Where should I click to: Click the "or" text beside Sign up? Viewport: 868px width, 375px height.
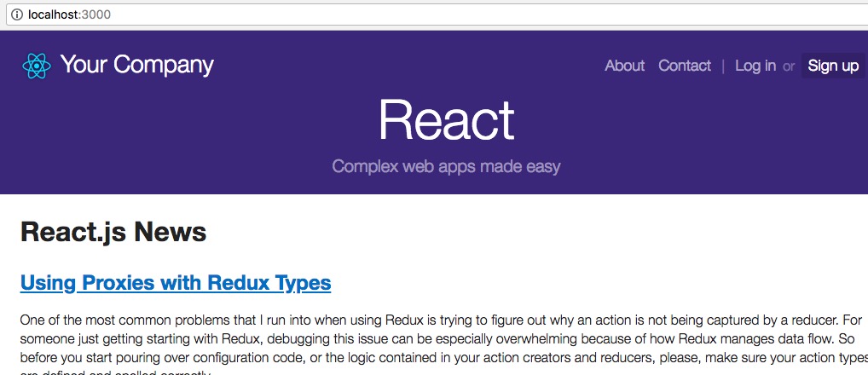click(789, 66)
